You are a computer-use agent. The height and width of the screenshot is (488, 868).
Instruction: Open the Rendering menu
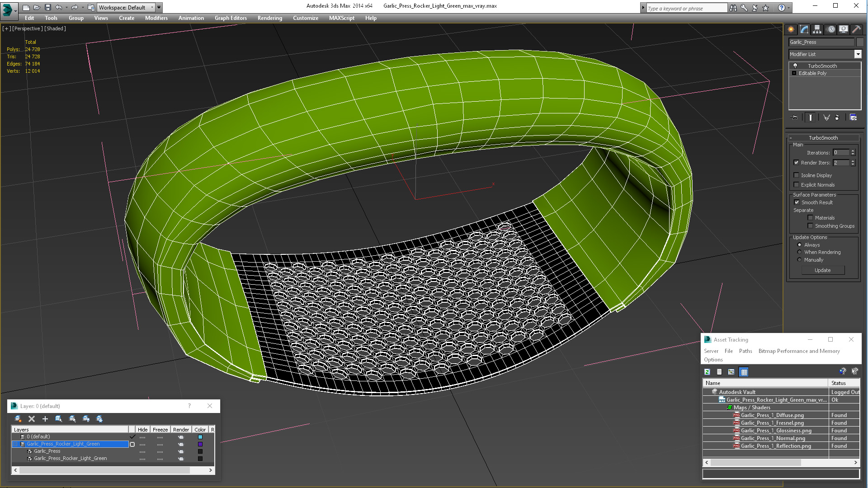pyautogui.click(x=269, y=18)
